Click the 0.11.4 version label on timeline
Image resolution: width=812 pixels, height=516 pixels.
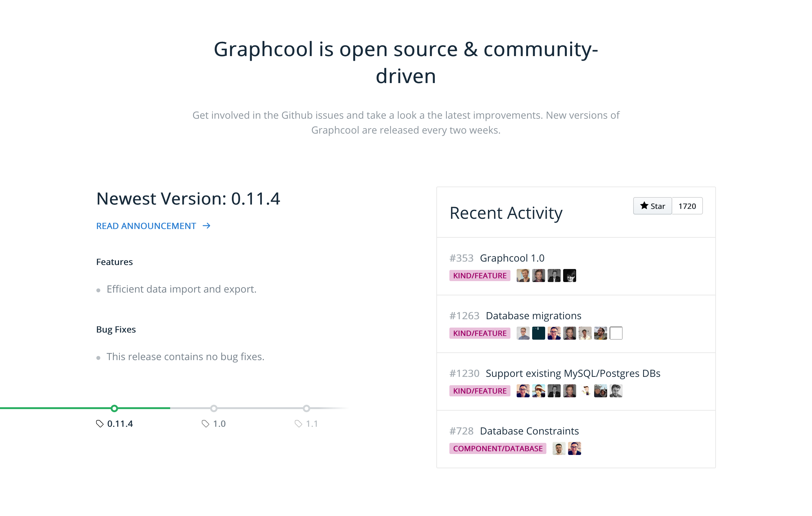tap(120, 424)
